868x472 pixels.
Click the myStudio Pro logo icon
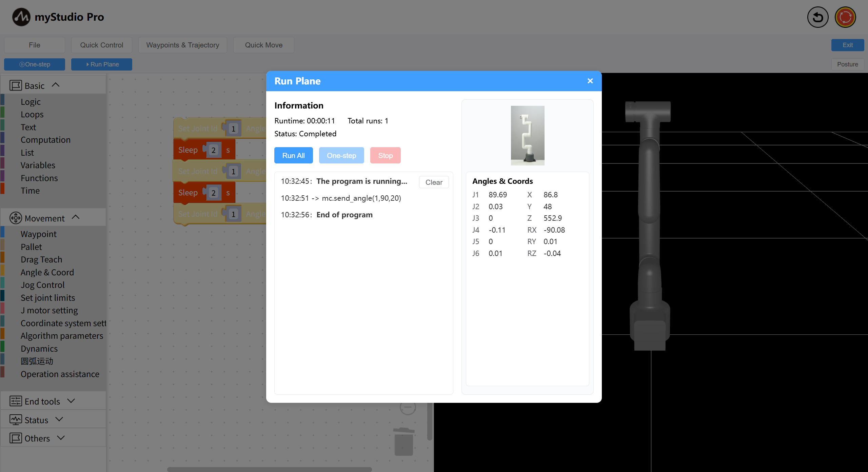pos(21,17)
